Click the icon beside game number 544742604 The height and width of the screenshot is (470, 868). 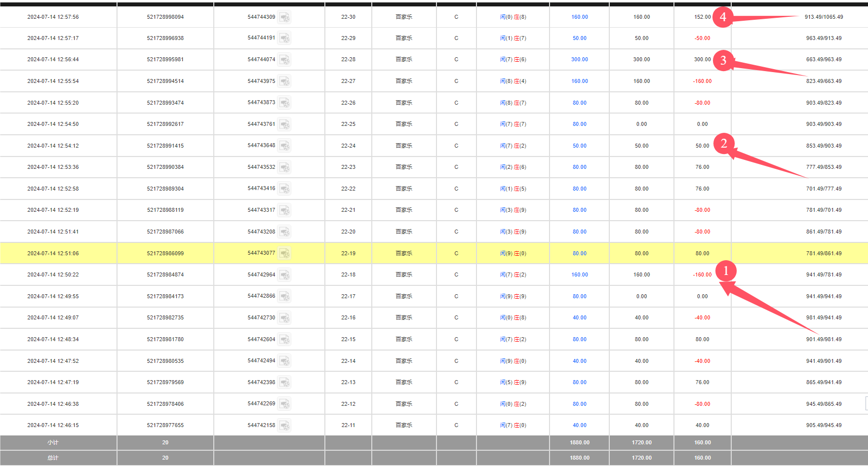[x=284, y=339]
